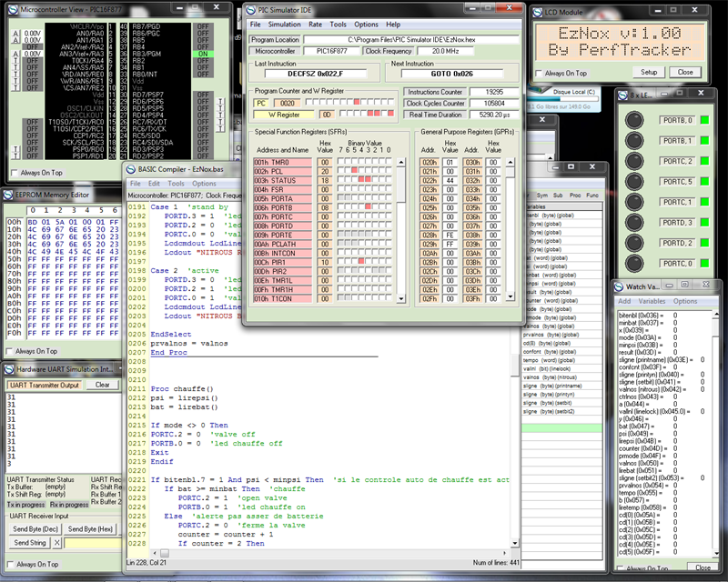This screenshot has height=582, width=728.
Task: Open the Variables menu in Watch window
Action: tap(652, 301)
